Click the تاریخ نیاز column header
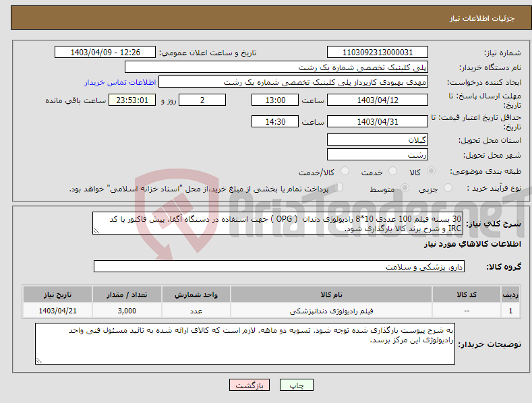Screen dimensions: 532x403 [x=58, y=294]
